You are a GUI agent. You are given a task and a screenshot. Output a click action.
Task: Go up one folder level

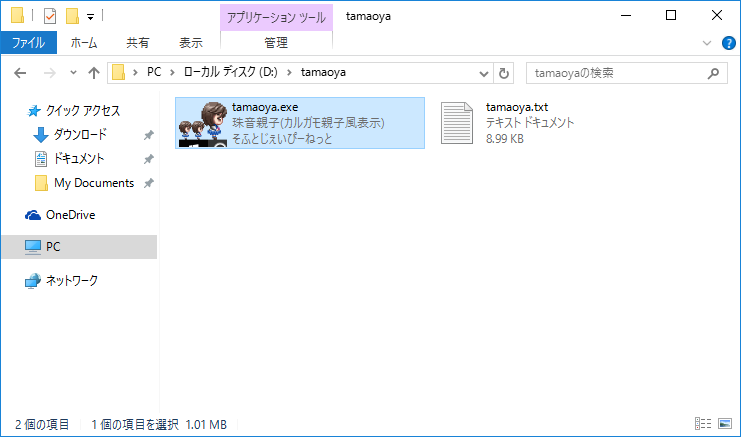[94, 73]
